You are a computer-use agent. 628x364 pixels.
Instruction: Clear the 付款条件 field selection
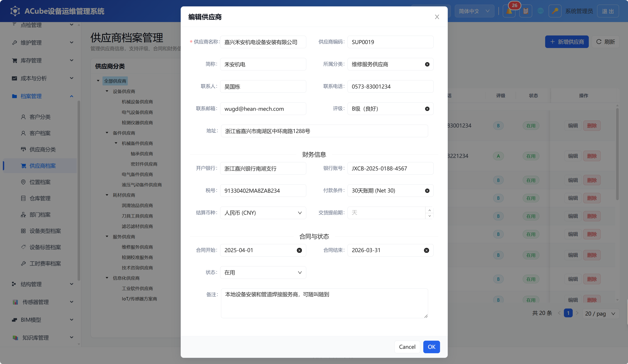(x=427, y=191)
